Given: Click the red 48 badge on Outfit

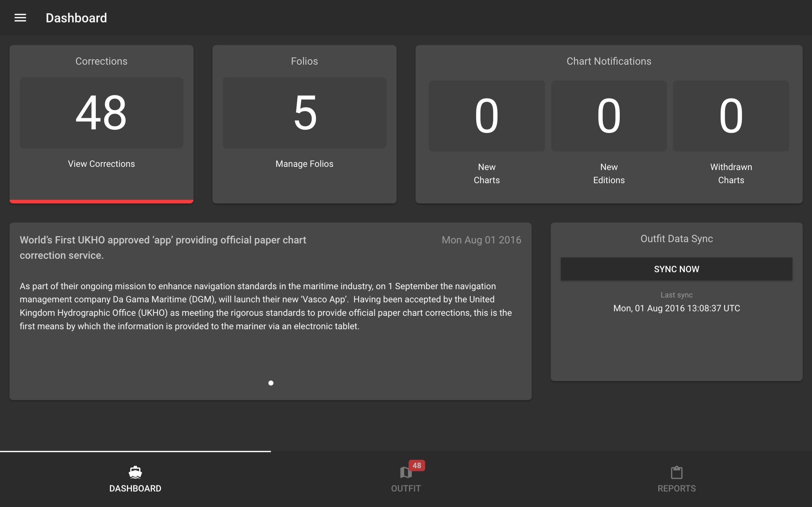Looking at the screenshot, I should point(417,465).
